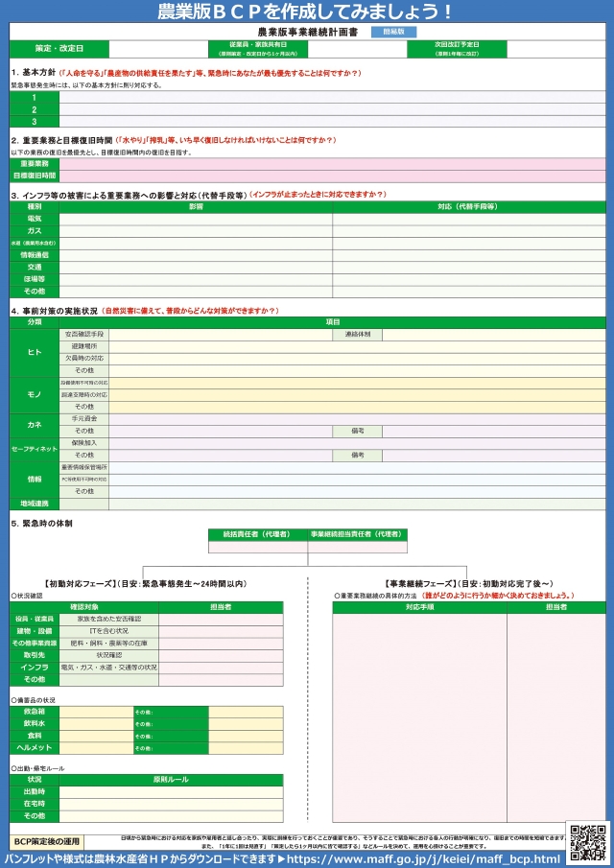Click the 調達支障時の対応 entry field
Image resolution: width=614 pixels, height=868 pixels.
357,395
